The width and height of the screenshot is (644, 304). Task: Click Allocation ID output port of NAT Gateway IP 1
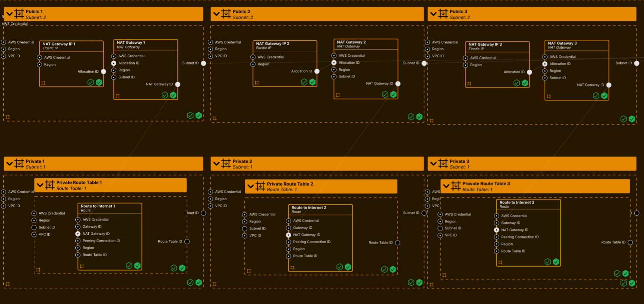pyautogui.click(x=103, y=72)
